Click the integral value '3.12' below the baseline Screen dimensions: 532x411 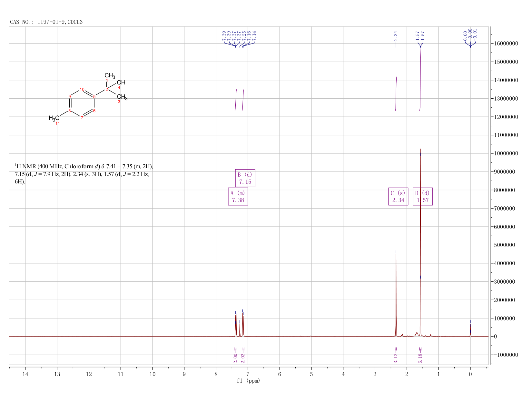(x=396, y=358)
